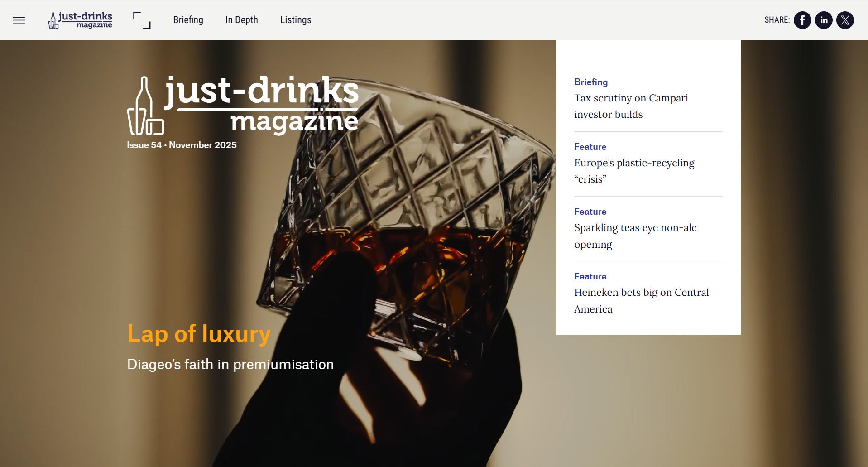This screenshot has height=467, width=868.
Task: Open Sparkling teas eye non-alc opening
Action: pos(635,236)
